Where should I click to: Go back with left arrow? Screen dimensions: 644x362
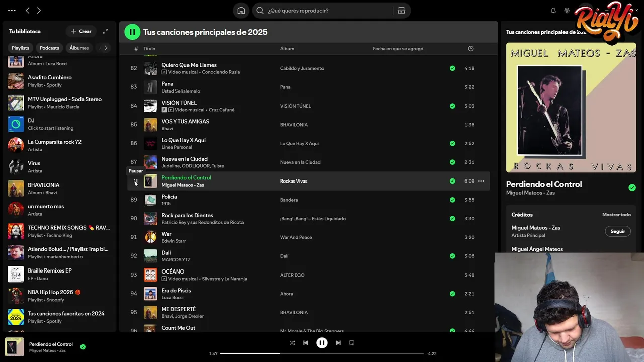28,11
